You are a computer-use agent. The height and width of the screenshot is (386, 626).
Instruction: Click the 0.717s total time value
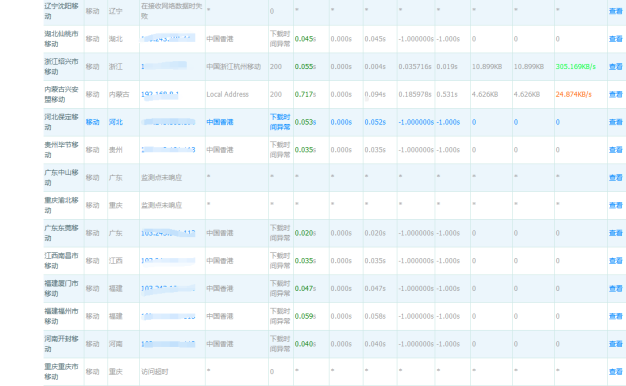pyautogui.click(x=305, y=95)
